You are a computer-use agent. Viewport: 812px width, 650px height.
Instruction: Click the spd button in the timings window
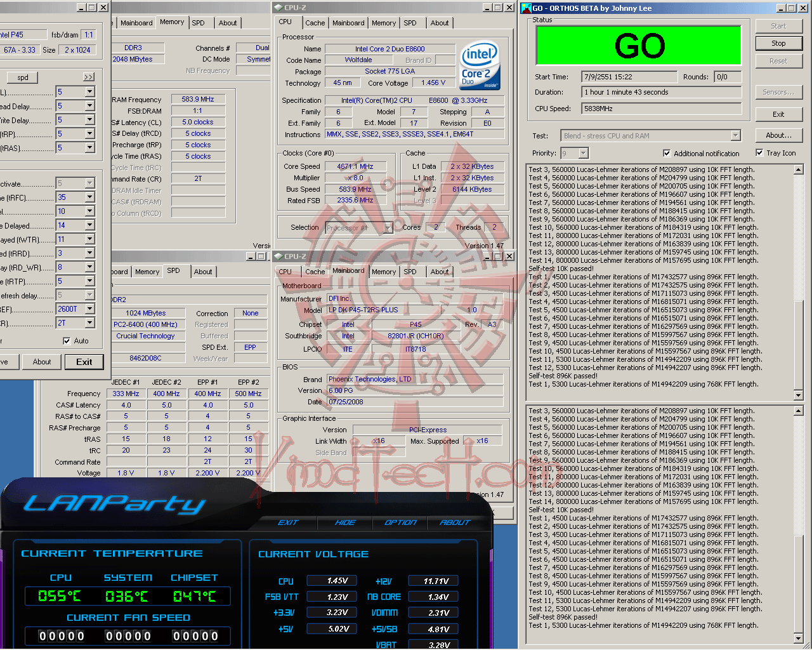coord(23,77)
